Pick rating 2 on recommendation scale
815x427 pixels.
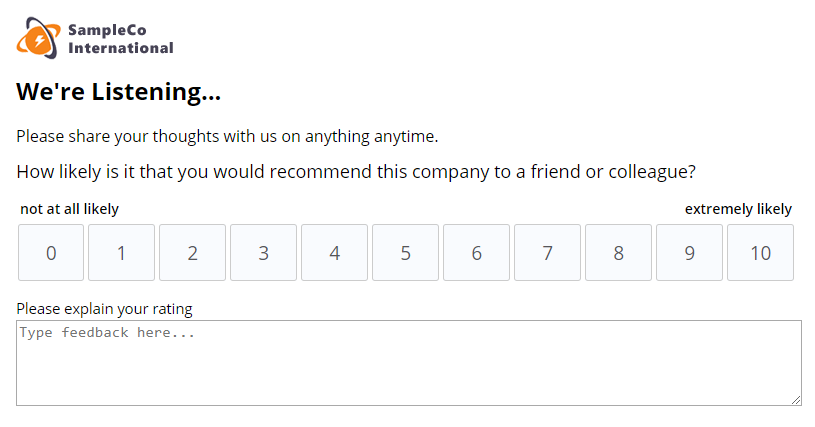[x=193, y=253]
